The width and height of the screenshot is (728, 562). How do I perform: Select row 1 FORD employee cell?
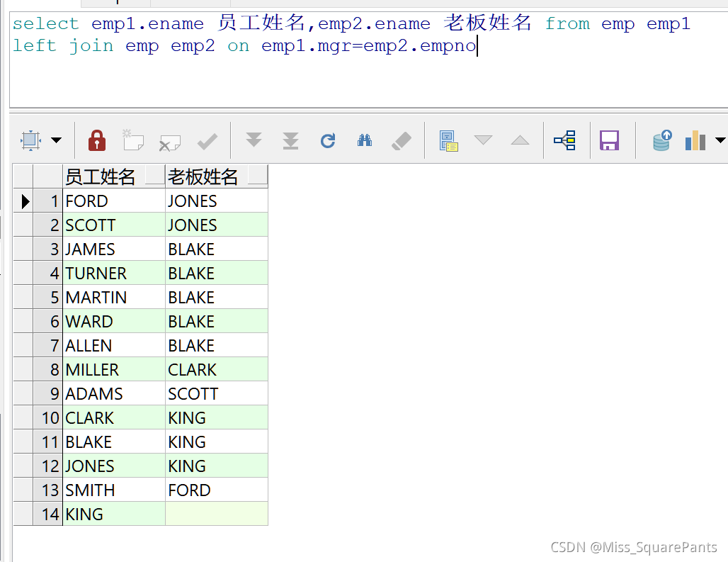click(114, 201)
